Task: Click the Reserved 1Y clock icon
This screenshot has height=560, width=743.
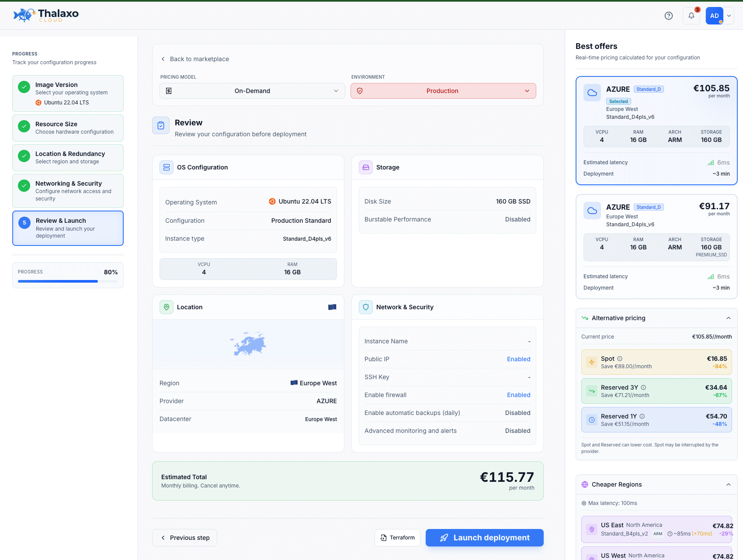Action: (592, 420)
